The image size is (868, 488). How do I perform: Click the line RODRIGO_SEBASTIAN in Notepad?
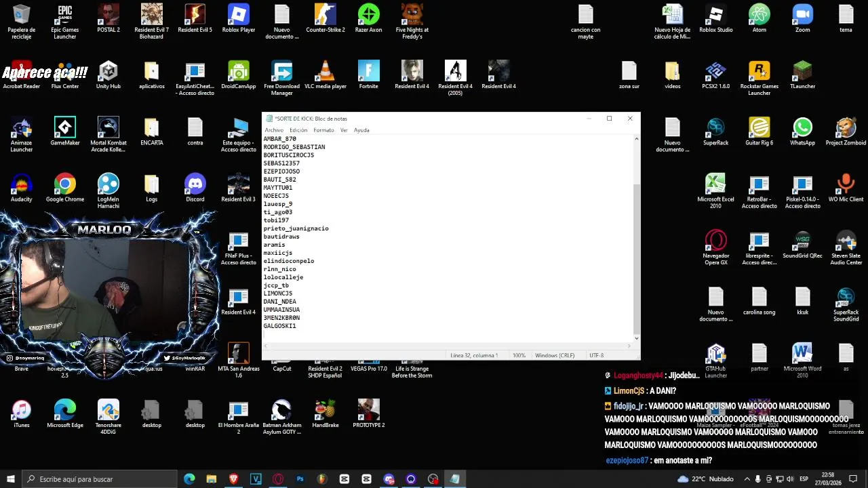294,147
